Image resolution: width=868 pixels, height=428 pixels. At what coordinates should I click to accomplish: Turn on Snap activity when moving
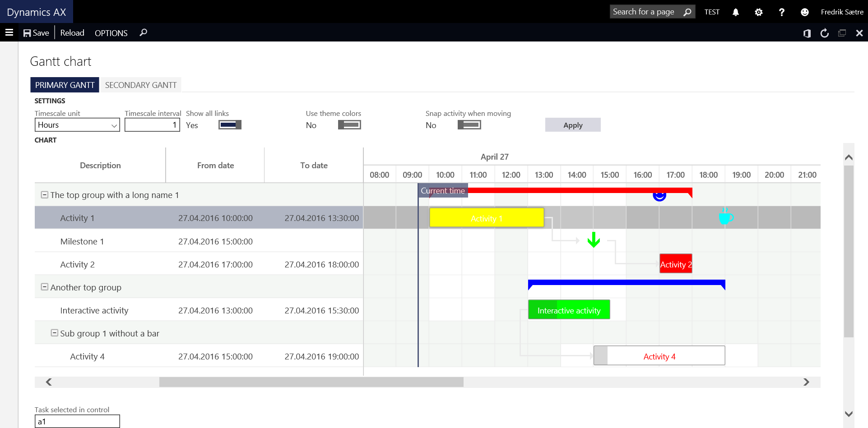(x=469, y=125)
